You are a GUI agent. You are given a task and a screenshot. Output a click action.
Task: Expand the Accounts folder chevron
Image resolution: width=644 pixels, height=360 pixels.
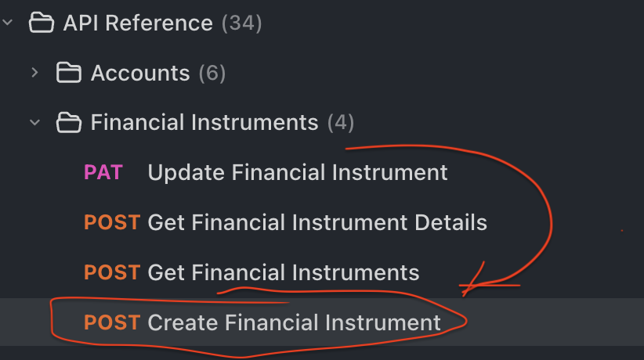tap(34, 73)
